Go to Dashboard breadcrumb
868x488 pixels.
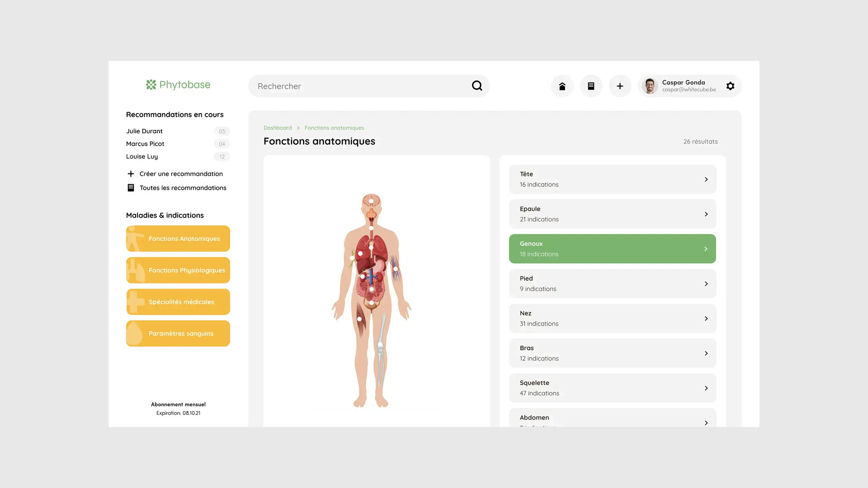(277, 128)
